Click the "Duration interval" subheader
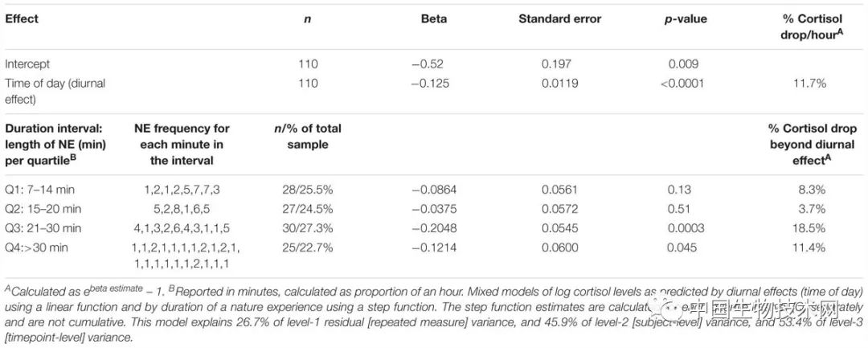The width and height of the screenshot is (868, 348). click(x=50, y=145)
